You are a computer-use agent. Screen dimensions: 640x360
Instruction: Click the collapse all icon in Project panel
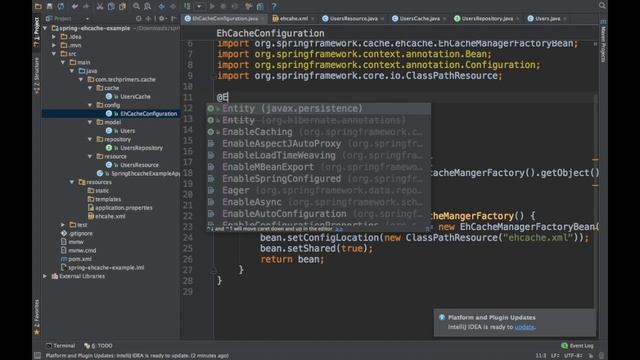click(148, 18)
